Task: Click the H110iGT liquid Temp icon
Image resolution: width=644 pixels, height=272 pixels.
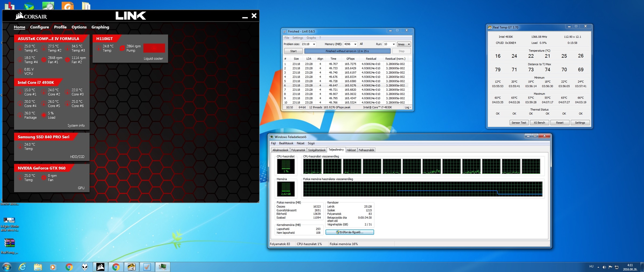Action: [98, 48]
